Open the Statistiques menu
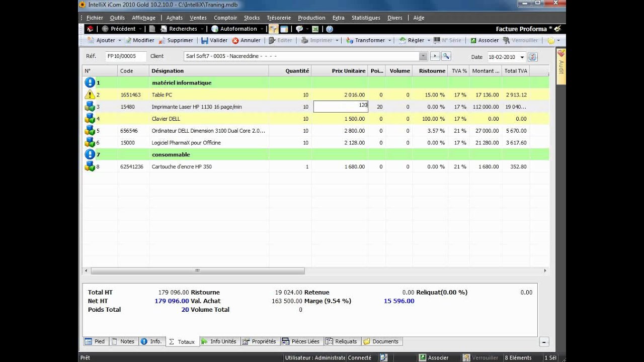The image size is (644, 362). point(366,18)
